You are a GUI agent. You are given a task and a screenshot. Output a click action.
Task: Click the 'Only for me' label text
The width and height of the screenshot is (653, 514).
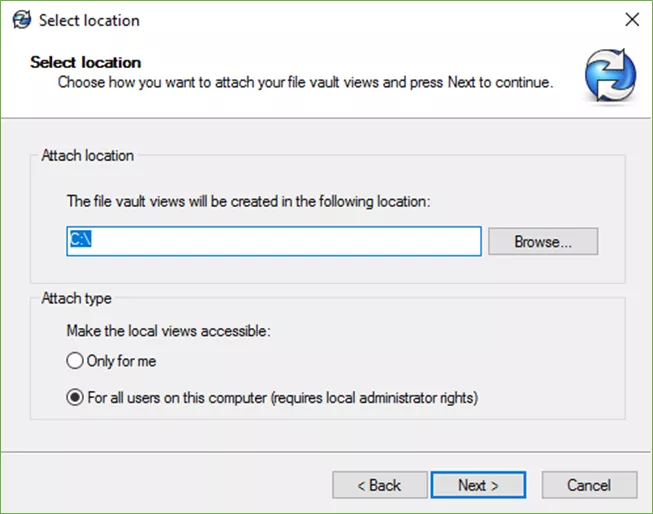(x=122, y=361)
